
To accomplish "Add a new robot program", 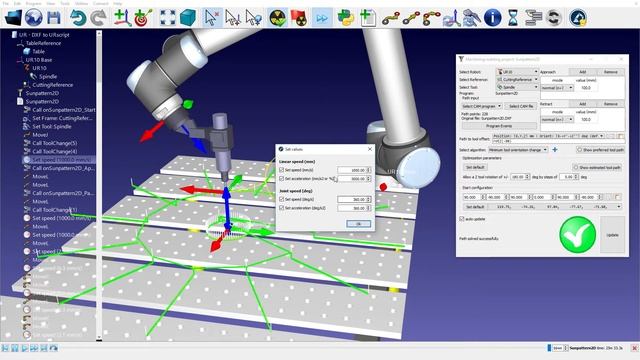I will pyautogui.click(x=367, y=18).
